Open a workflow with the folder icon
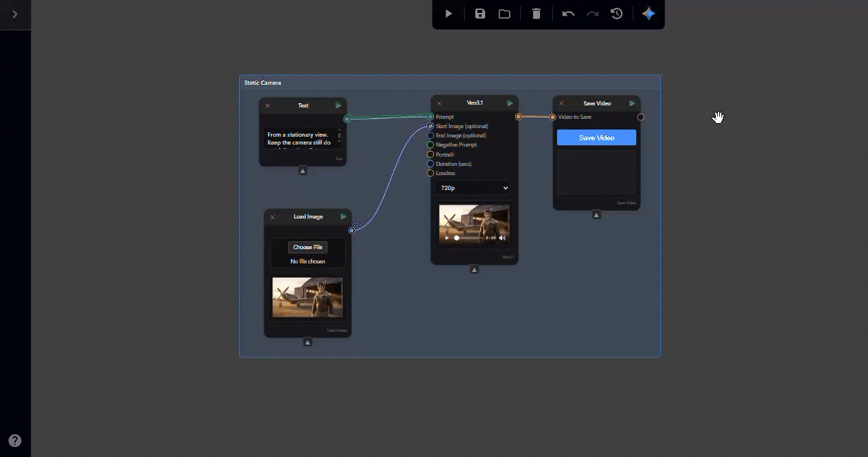868x457 pixels. (x=504, y=14)
